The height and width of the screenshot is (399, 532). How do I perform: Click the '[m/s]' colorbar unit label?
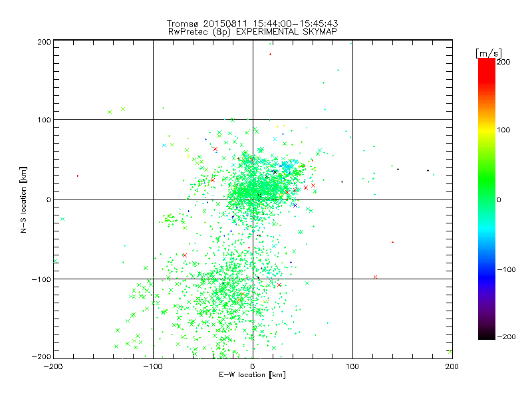[x=489, y=53]
